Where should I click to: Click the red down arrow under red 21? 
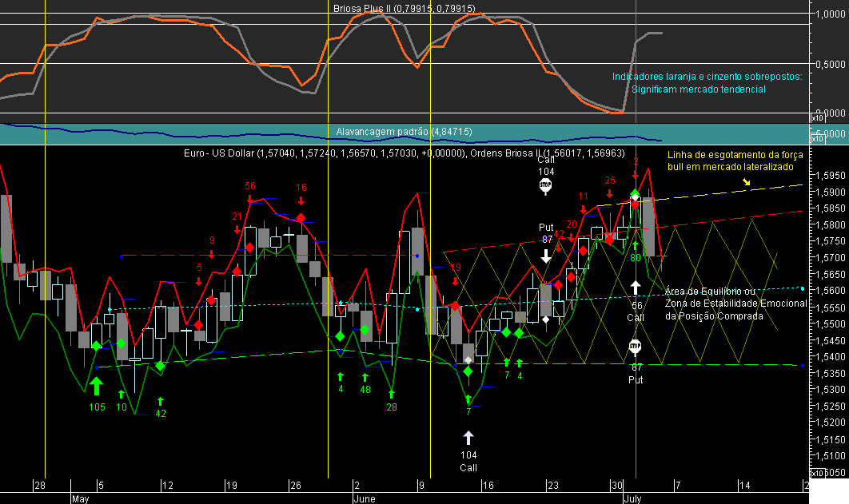click(x=237, y=229)
